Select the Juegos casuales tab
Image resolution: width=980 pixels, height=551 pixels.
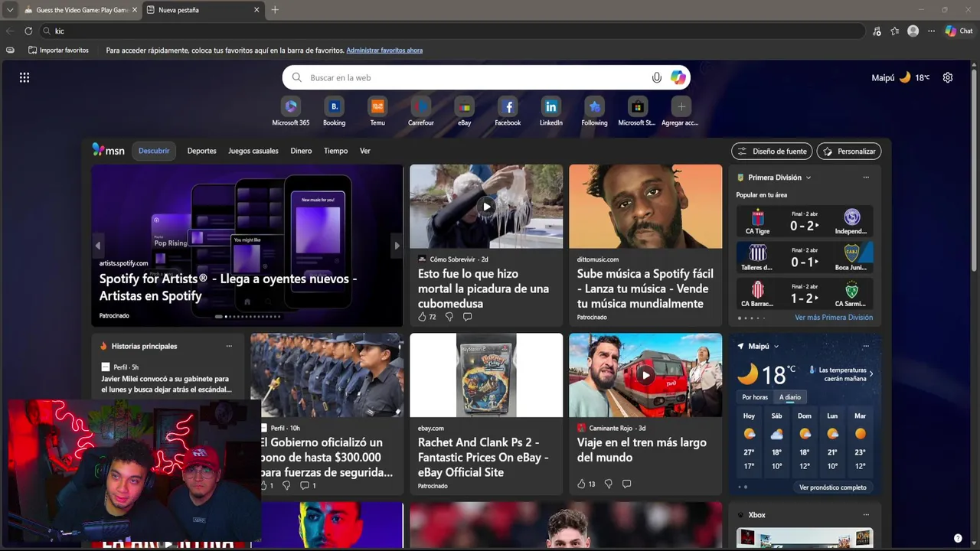[253, 151]
